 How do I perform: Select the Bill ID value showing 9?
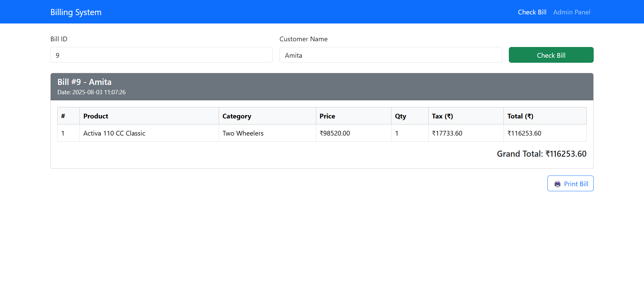[x=58, y=55]
